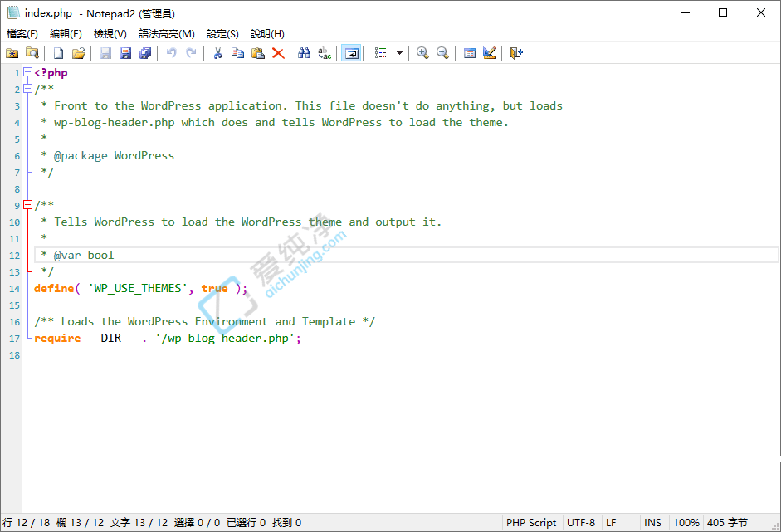
Task: Click UTF-8 encoding in status bar
Action: 581,523
